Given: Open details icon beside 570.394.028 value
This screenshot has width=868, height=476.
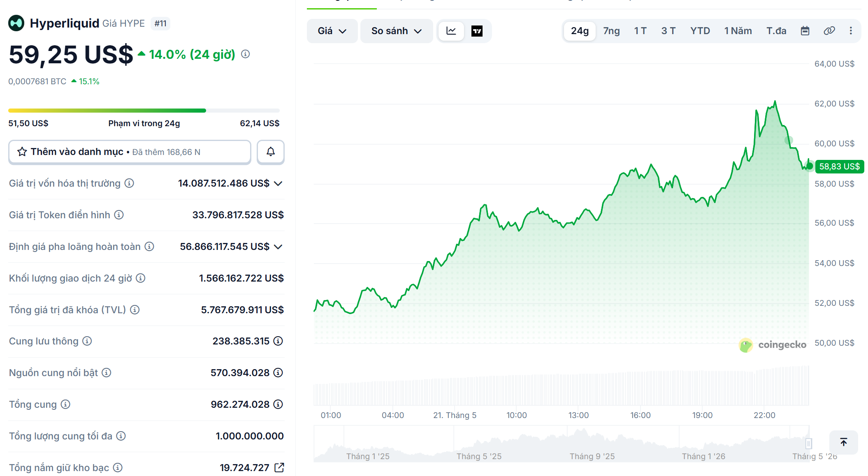Looking at the screenshot, I should coord(278,372).
